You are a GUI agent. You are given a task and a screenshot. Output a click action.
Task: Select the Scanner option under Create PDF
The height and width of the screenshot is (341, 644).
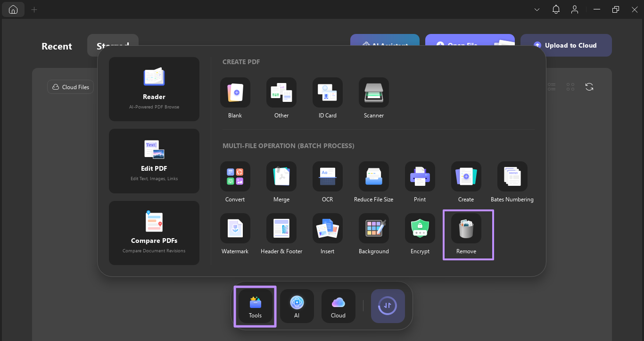click(373, 98)
